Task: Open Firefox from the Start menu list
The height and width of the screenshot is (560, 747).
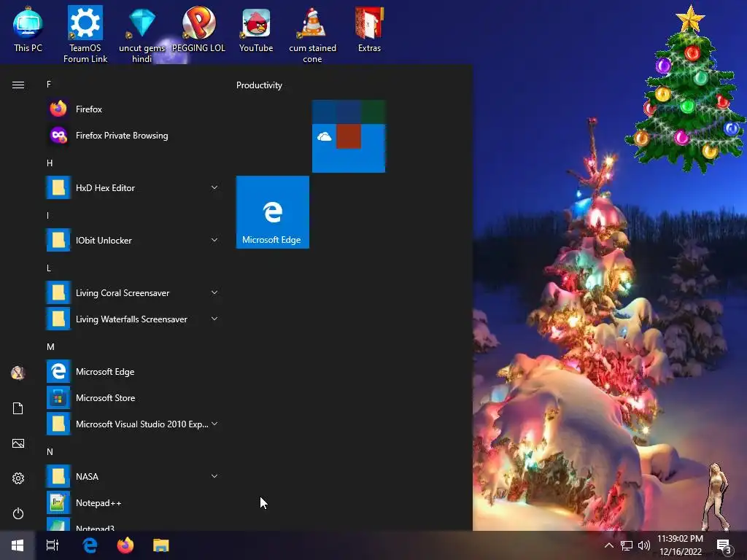Action: click(133, 109)
